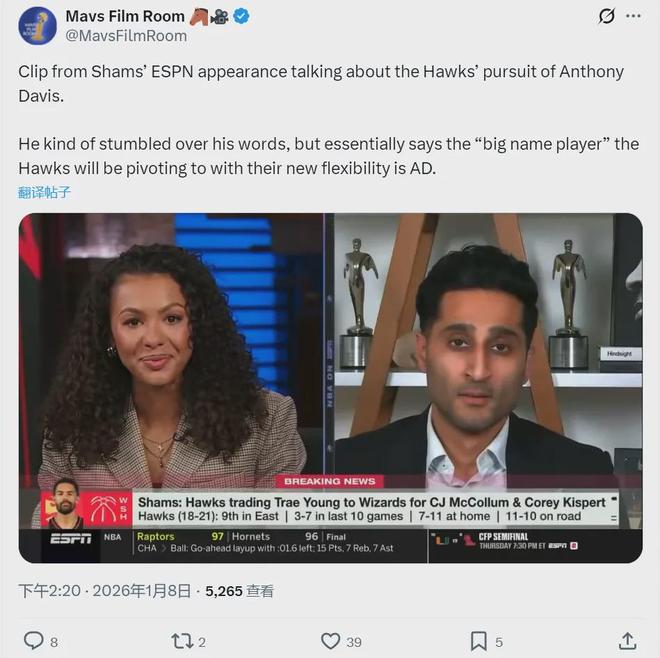Click the repost count 2
Viewport: 660px width, 658px height.
pyautogui.click(x=202, y=641)
